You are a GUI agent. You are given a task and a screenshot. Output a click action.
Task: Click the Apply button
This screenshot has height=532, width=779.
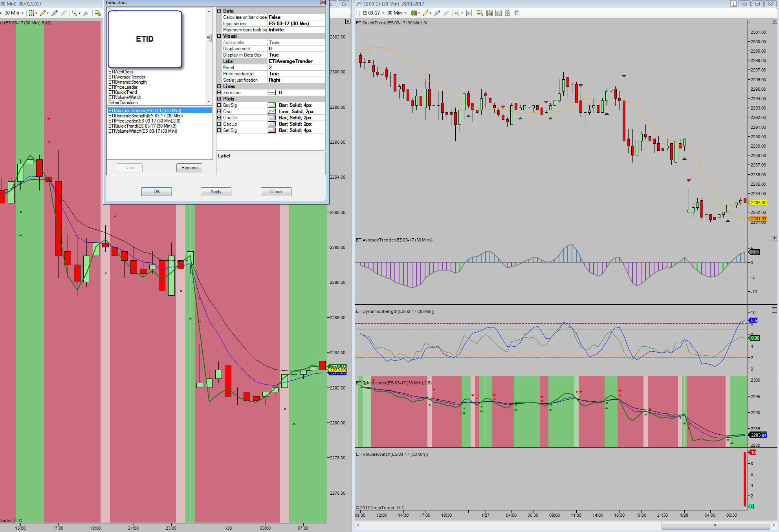click(216, 192)
